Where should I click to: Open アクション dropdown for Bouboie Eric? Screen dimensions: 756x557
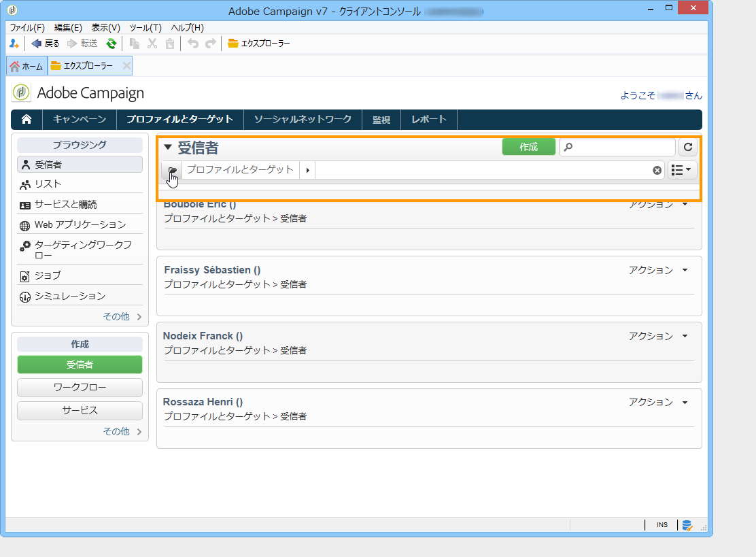click(x=657, y=205)
